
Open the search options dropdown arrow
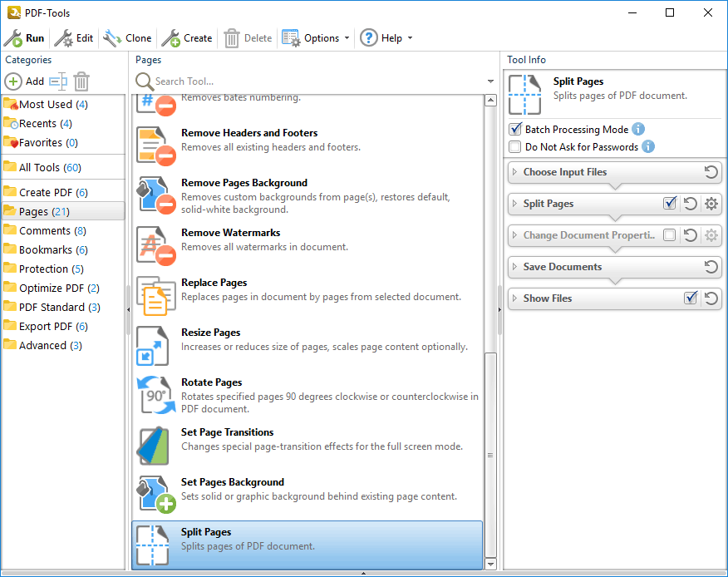(x=491, y=81)
